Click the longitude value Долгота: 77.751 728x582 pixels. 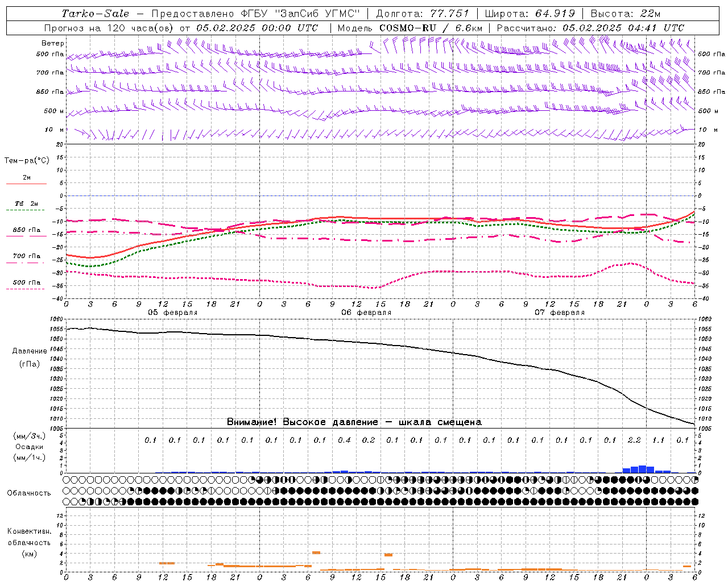(423, 14)
